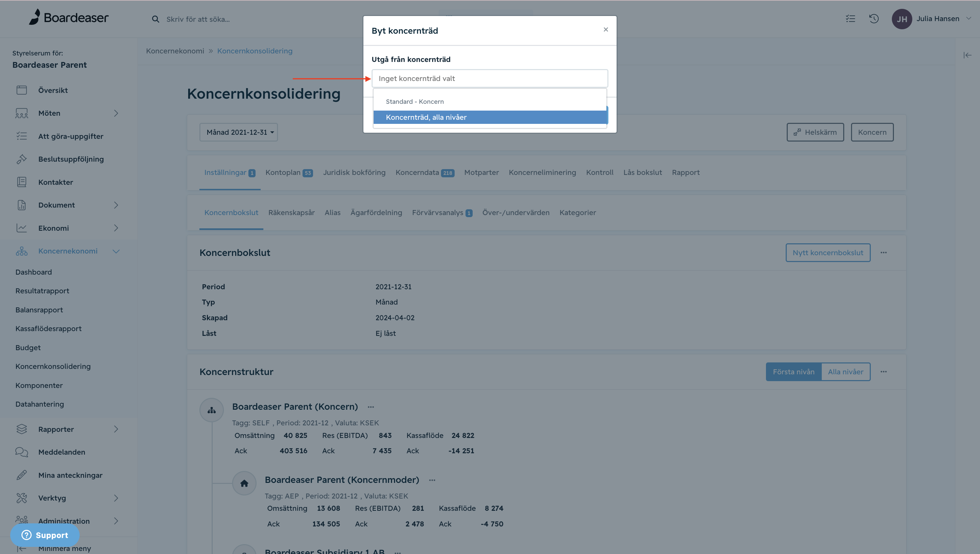This screenshot has width=980, height=554.
Task: Click the Boardeaser logo
Action: point(69,17)
